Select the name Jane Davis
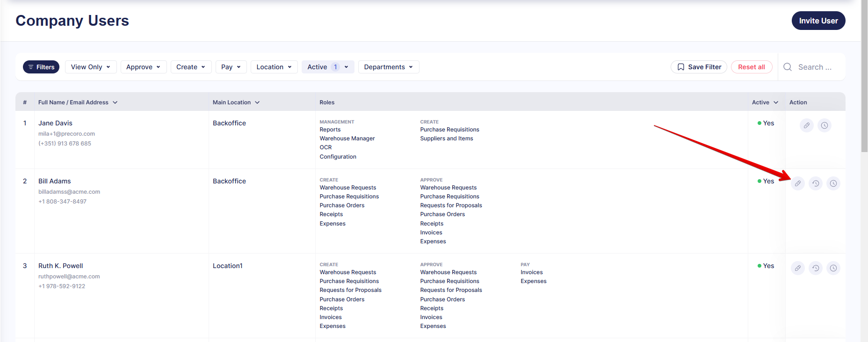Screen dimensions: 868x342 click(55, 123)
